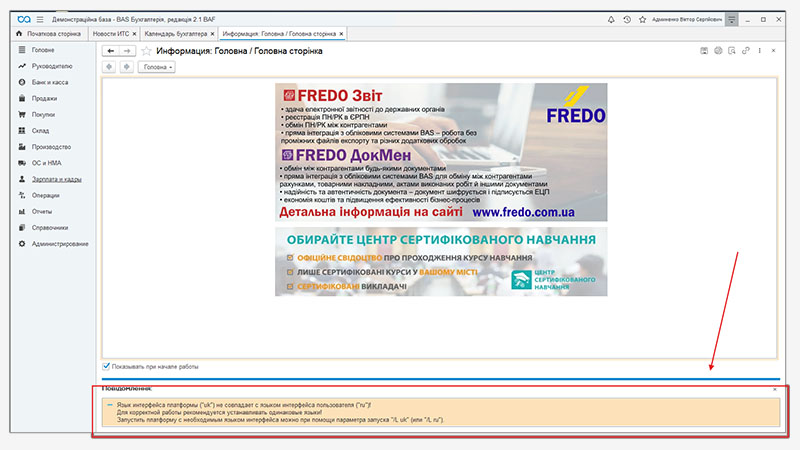Close the Информация: Головна tab
The width and height of the screenshot is (800, 450).
coord(341,34)
